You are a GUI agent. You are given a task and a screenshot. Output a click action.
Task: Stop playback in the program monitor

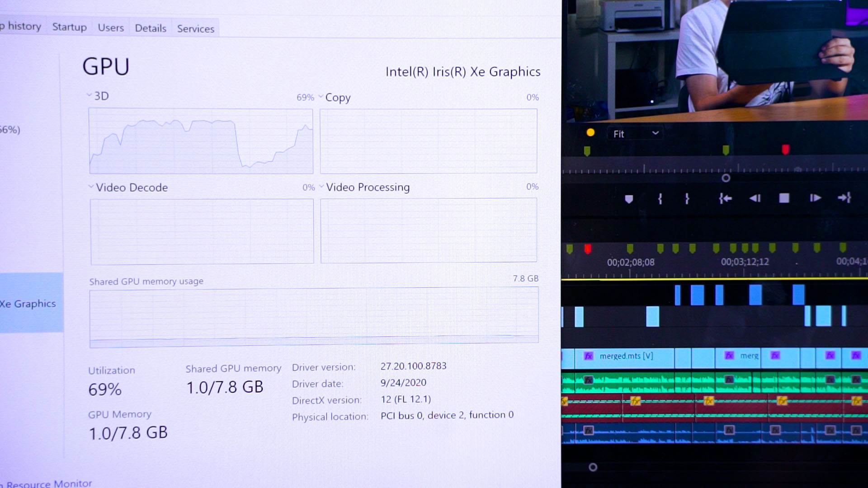[784, 198]
